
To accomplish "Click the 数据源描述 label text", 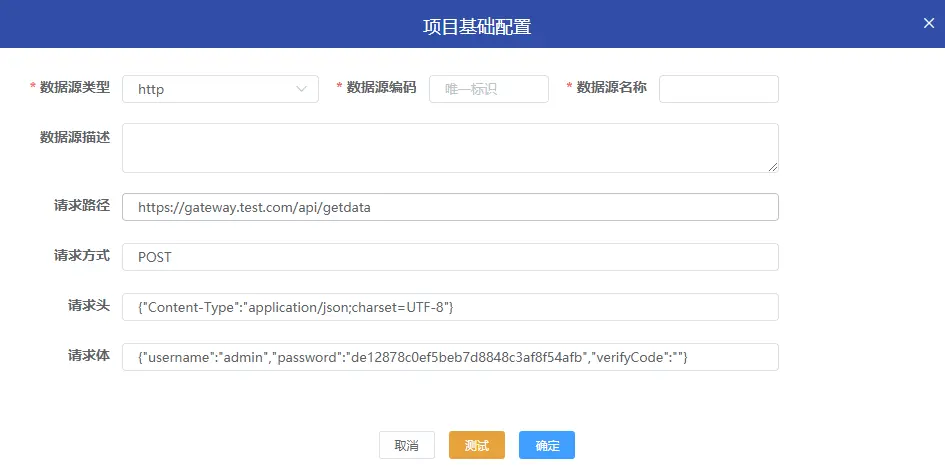I will pos(74,137).
